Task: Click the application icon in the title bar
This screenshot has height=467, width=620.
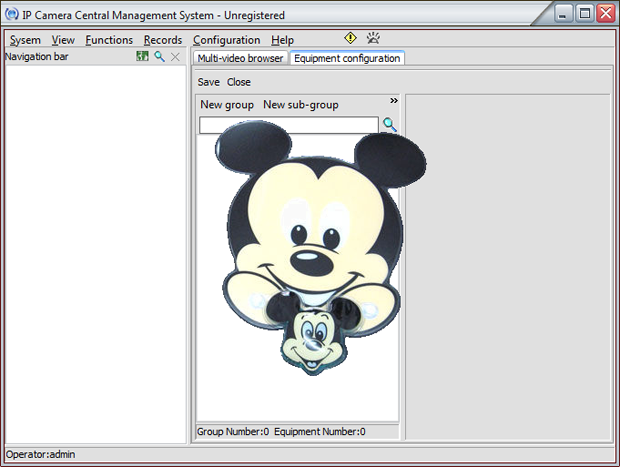Action: [x=12, y=14]
